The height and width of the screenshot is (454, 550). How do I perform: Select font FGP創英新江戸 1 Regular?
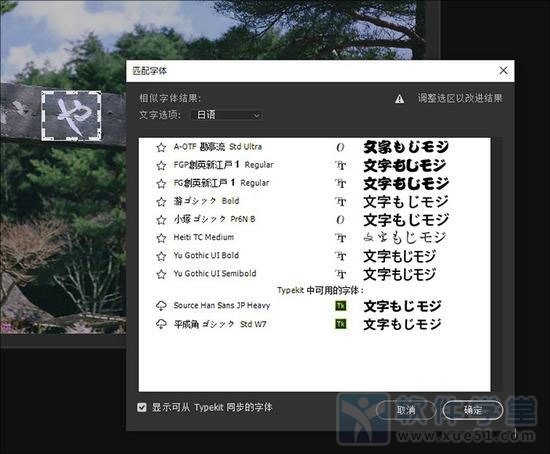click(x=223, y=165)
